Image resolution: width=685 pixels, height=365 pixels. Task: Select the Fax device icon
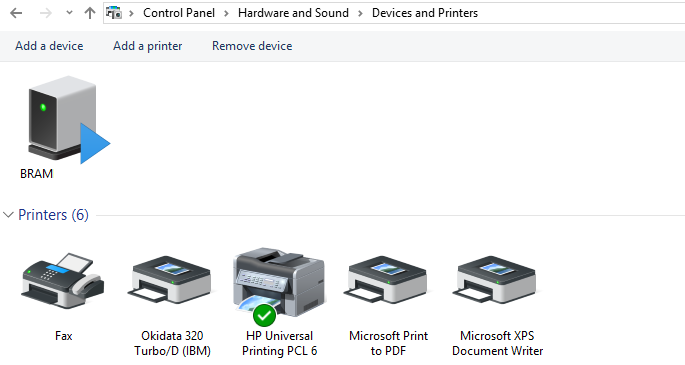click(63, 281)
